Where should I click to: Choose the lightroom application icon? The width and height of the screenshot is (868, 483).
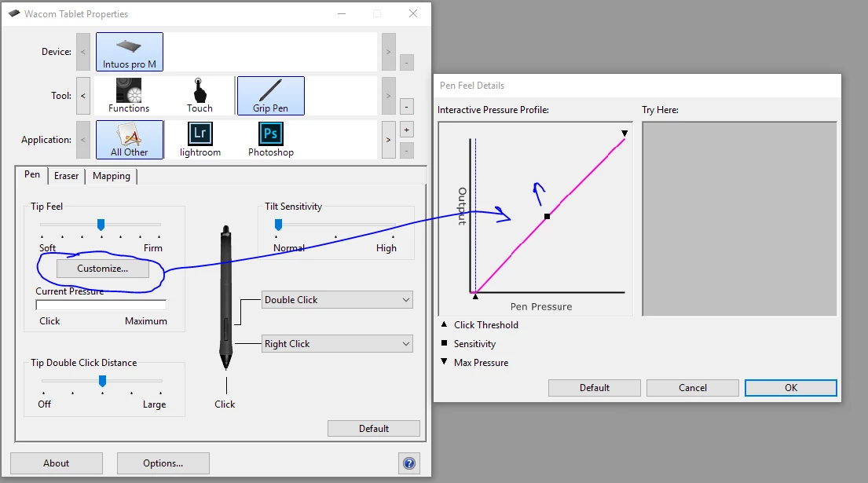click(200, 140)
